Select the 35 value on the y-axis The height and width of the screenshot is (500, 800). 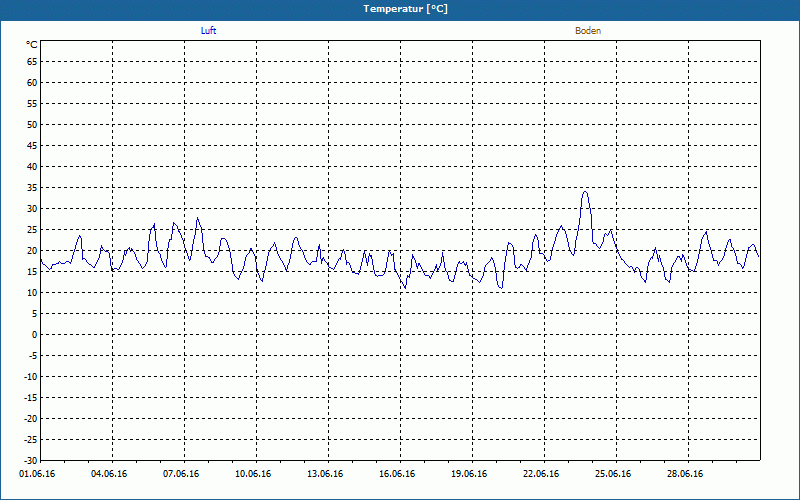coord(32,188)
